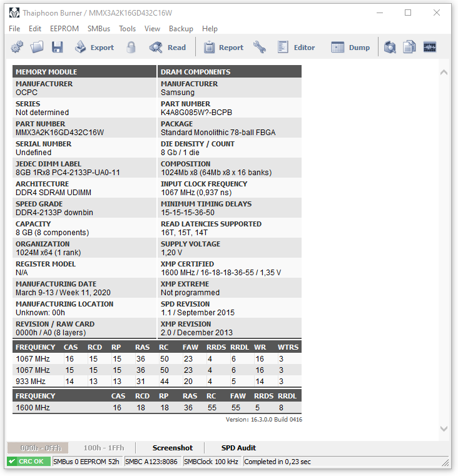Open the SMBus menu
Image resolution: width=458 pixels, height=476 pixels.
pyautogui.click(x=99, y=29)
